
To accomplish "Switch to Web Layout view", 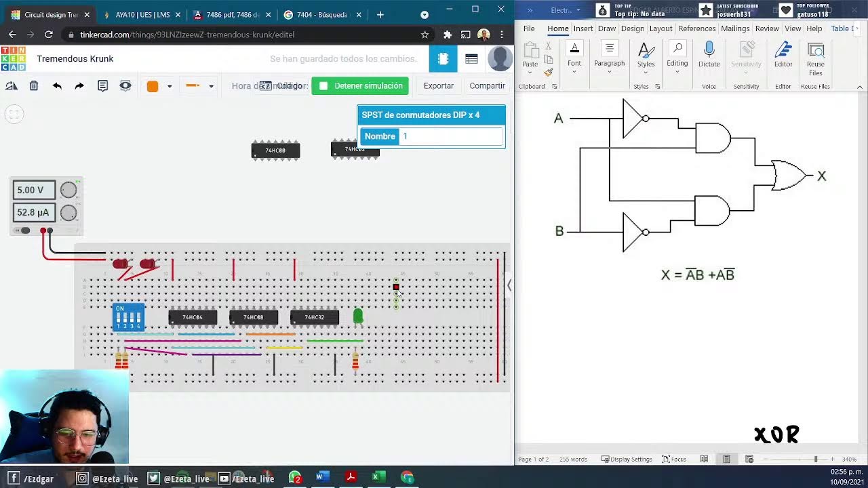I will [x=749, y=460].
